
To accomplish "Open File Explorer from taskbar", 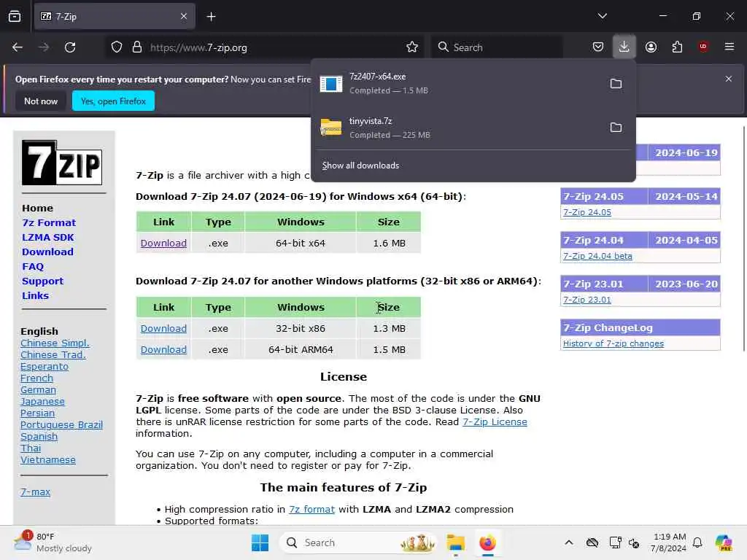I will [455, 542].
